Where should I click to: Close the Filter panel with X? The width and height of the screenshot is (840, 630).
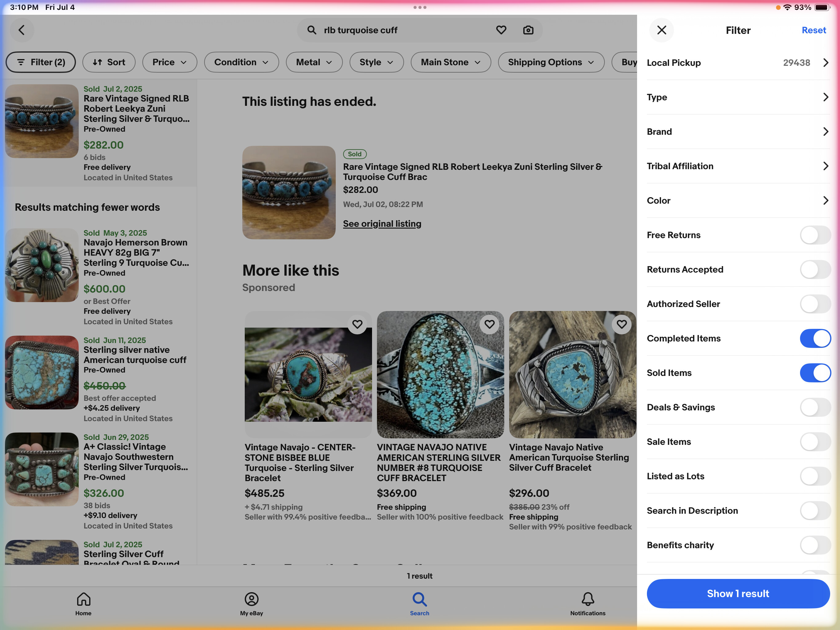click(662, 30)
